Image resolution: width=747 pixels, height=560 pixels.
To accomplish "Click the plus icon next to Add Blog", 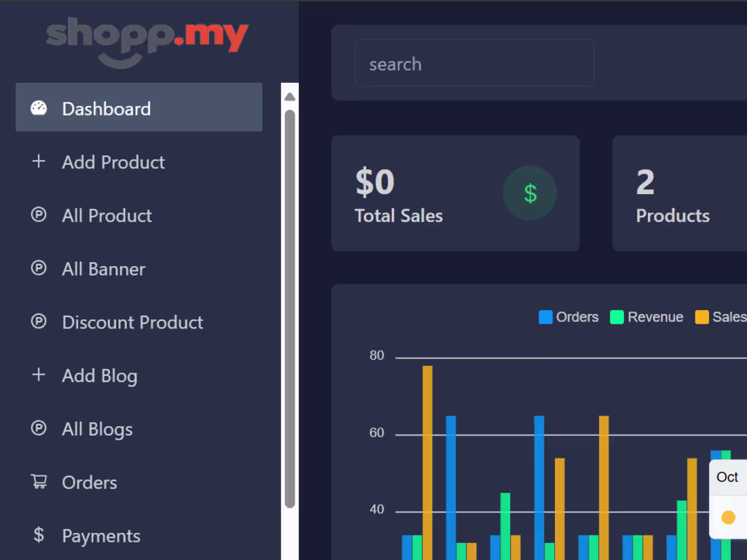I will click(x=39, y=375).
